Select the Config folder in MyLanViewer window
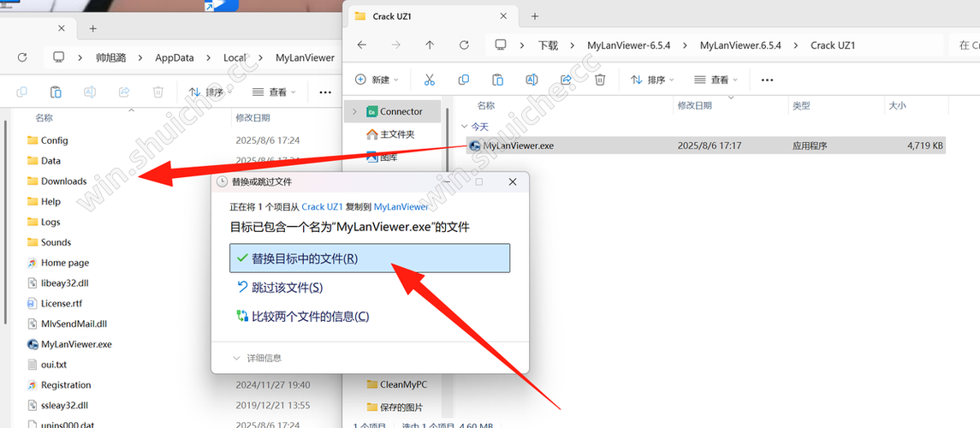Viewport: 980px width, 428px height. [x=47, y=140]
